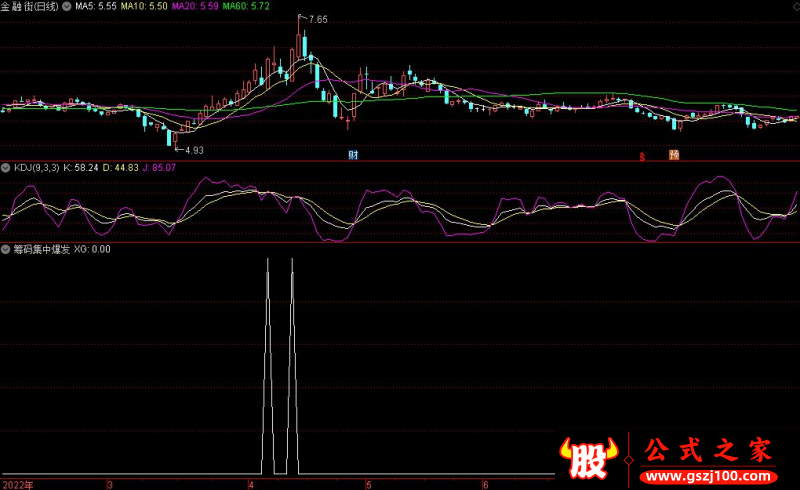The width and height of the screenshot is (800, 490).
Task: Open the 筹码集中爆发 indicator panel dropdown
Action: pos(6,249)
